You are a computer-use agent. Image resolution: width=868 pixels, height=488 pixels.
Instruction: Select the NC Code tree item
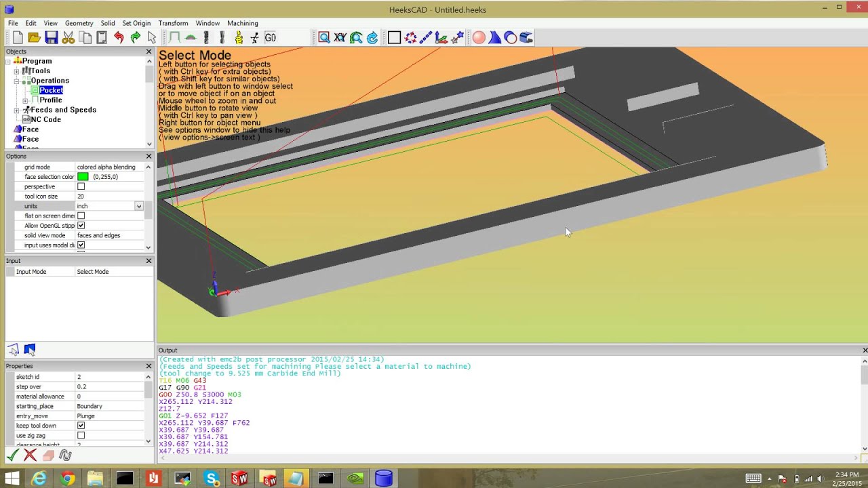pyautogui.click(x=45, y=119)
